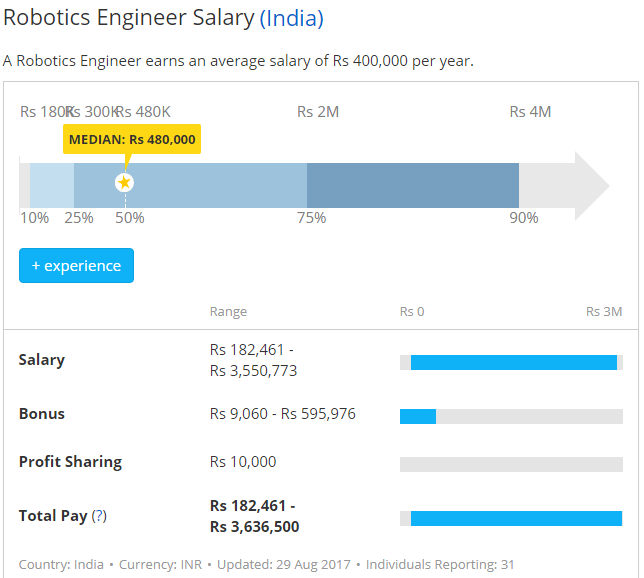Click the gray arrow tip of percentile chart

[590, 185]
